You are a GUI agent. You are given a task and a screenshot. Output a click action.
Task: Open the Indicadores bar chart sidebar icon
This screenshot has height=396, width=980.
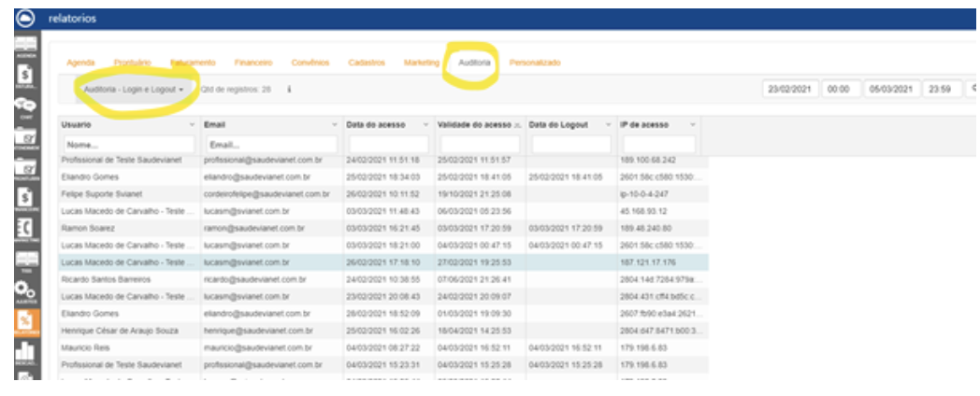[x=26, y=353]
